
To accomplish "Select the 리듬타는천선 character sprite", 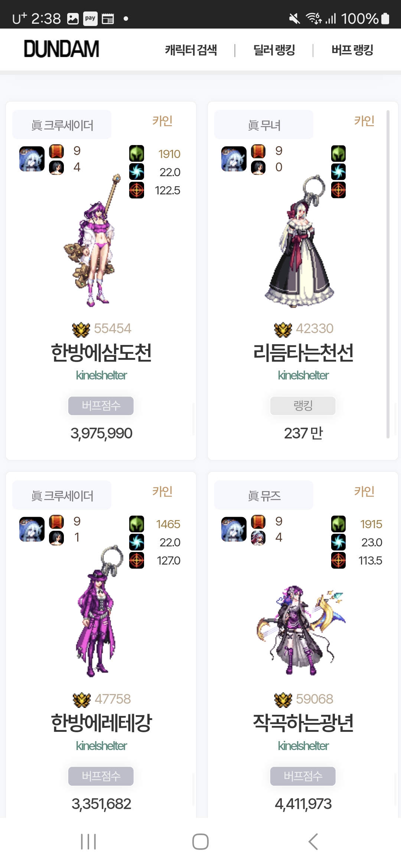I will pyautogui.click(x=299, y=241).
